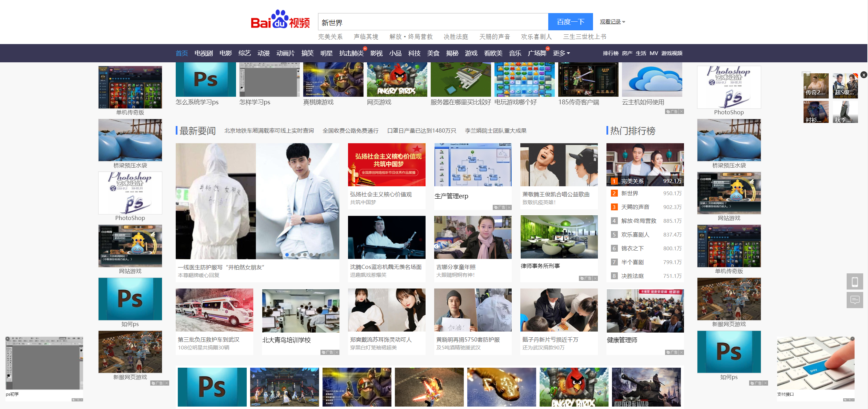The image size is (868, 409).
Task: Open the 电影 tab
Action: (x=226, y=53)
